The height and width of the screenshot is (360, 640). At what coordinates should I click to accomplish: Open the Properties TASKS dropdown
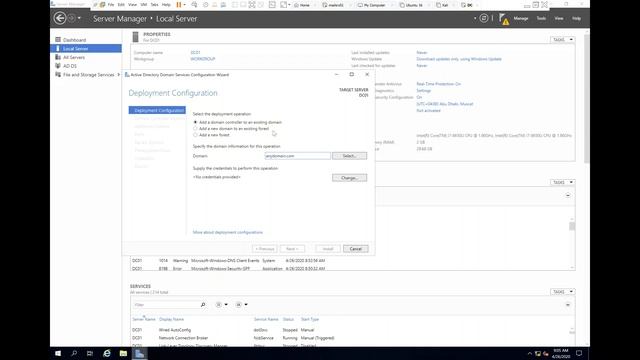click(x=563, y=40)
